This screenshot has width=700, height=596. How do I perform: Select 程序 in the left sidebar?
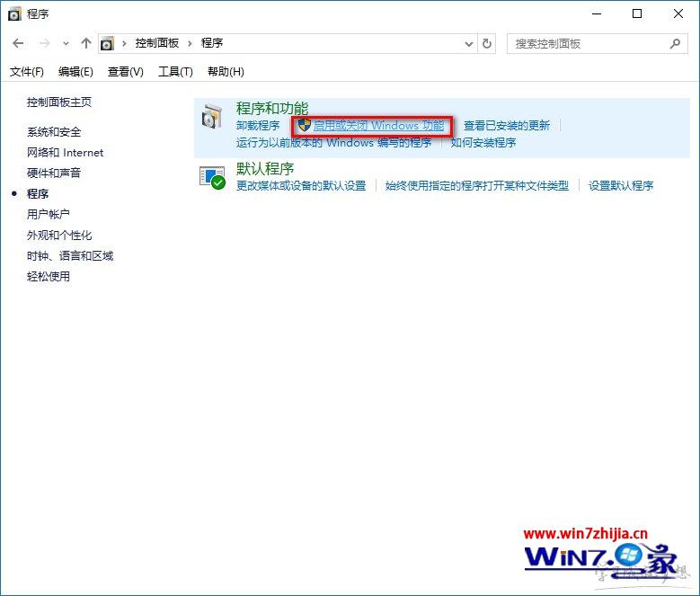pos(38,194)
